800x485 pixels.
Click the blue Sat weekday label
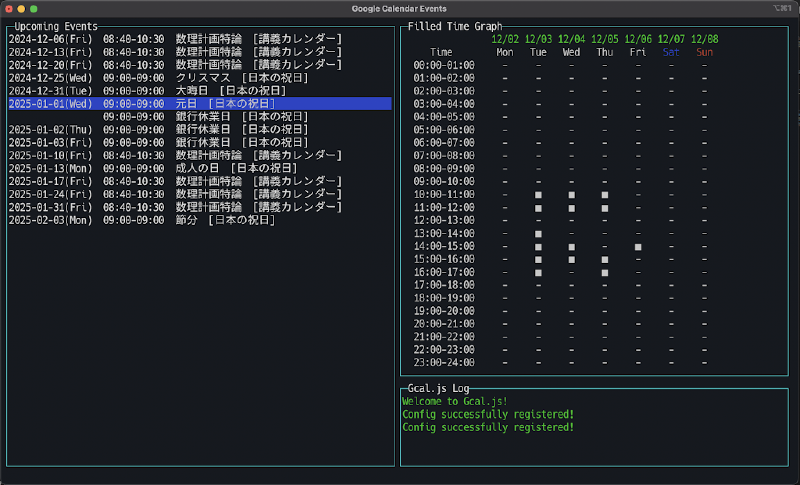[x=671, y=52]
